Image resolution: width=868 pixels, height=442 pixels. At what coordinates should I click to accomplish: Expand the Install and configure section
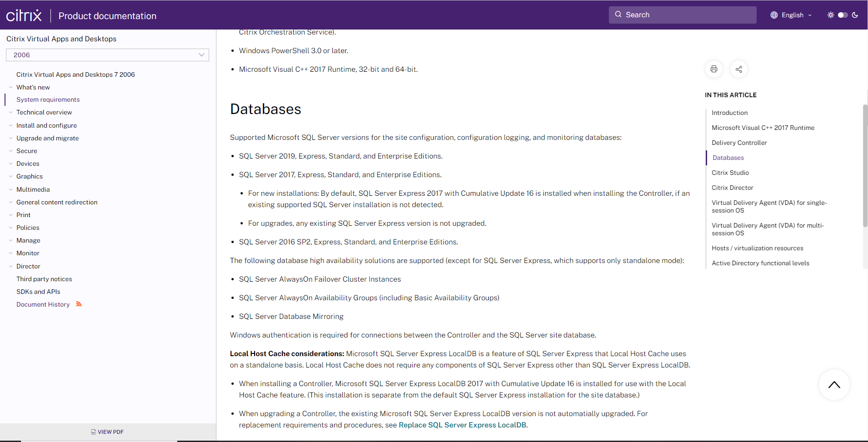(10, 125)
